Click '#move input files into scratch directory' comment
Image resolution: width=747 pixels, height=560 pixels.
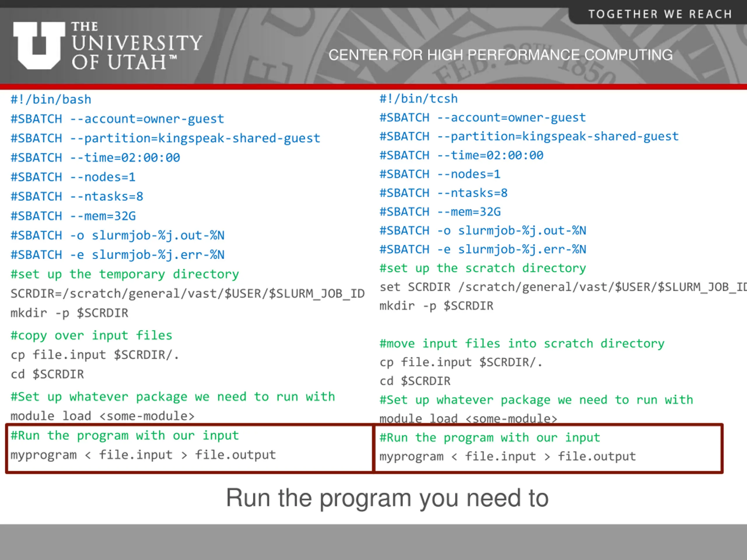point(522,343)
